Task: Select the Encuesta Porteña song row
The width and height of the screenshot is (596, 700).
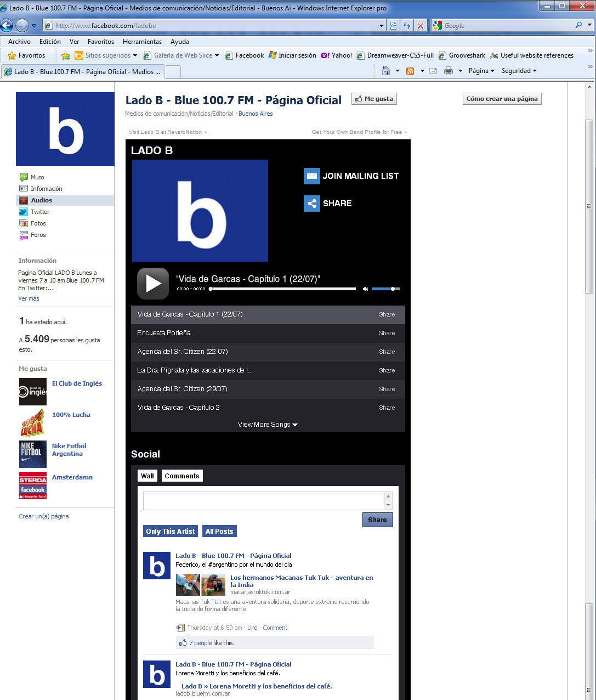Action: 268,333
